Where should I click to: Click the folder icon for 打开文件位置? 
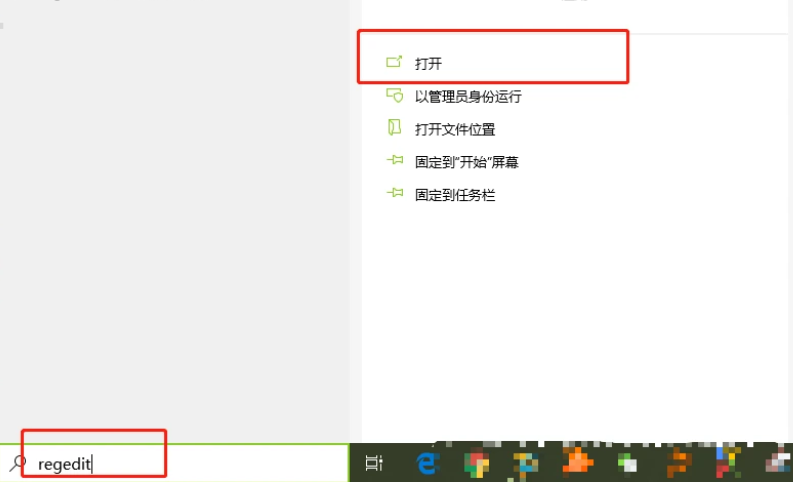394,127
